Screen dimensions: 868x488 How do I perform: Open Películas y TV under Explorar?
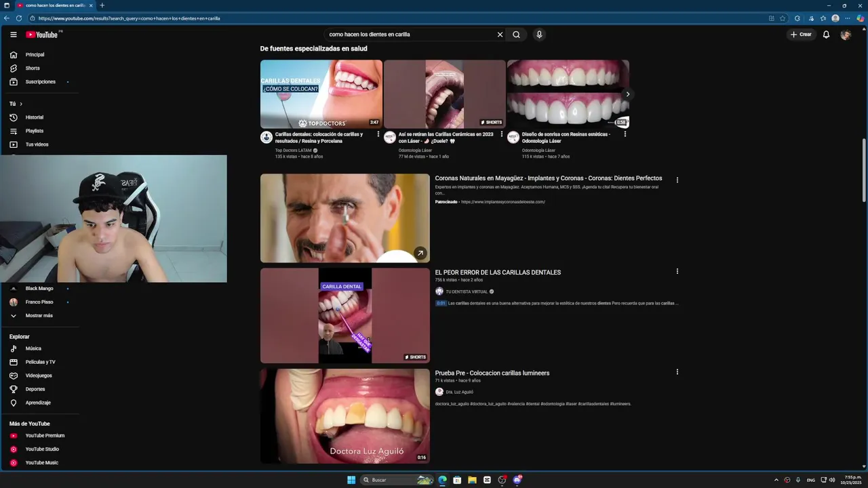[39, 362]
